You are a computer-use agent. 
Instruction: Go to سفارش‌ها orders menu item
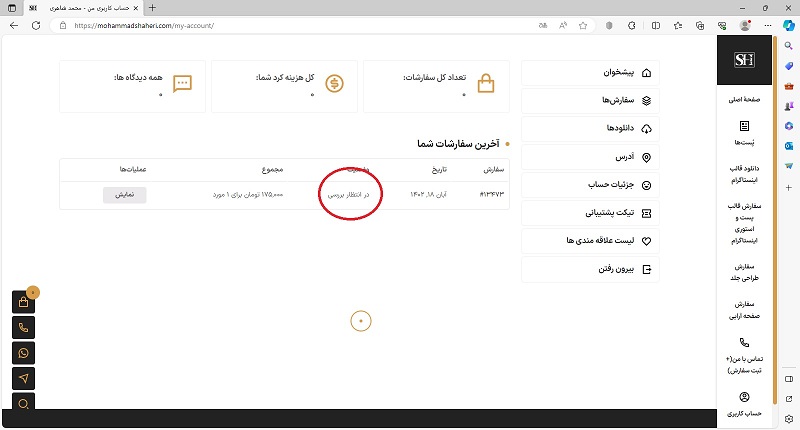point(591,101)
